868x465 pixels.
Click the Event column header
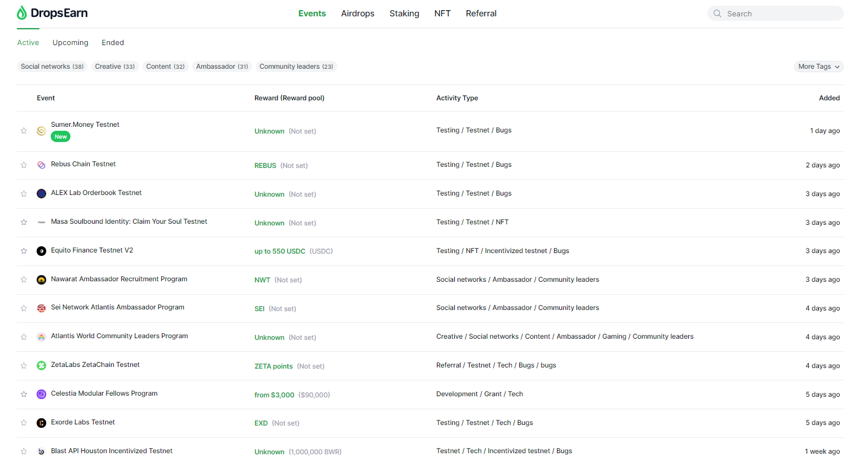click(46, 98)
